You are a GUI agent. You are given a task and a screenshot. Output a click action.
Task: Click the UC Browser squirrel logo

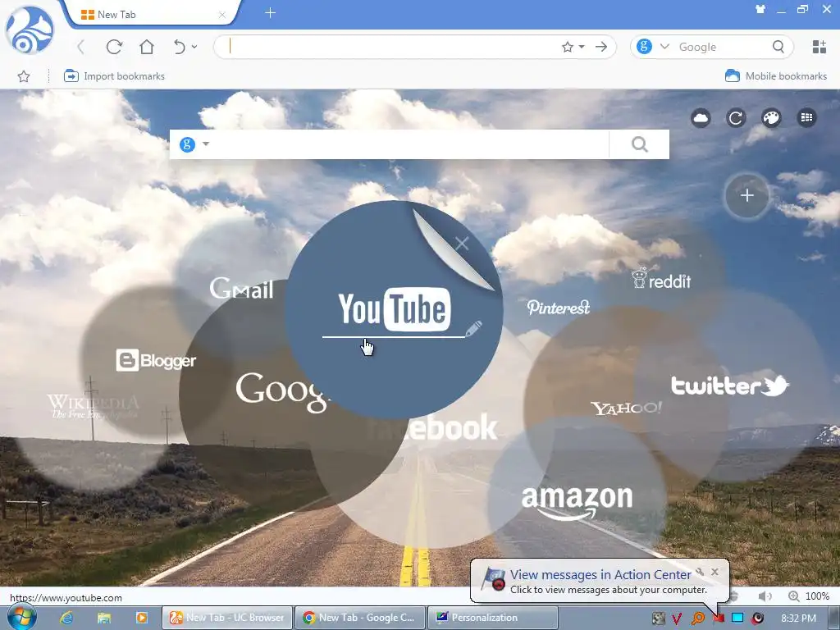(x=30, y=30)
